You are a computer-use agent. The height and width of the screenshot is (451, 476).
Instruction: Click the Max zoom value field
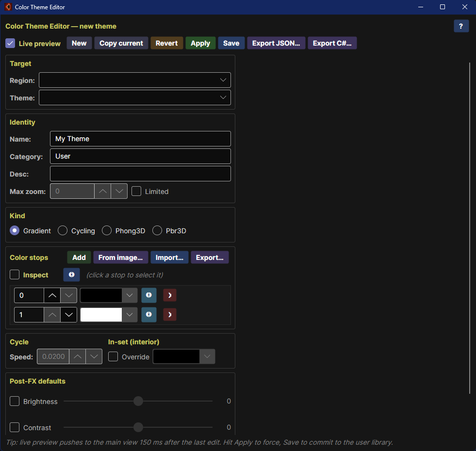click(x=72, y=191)
